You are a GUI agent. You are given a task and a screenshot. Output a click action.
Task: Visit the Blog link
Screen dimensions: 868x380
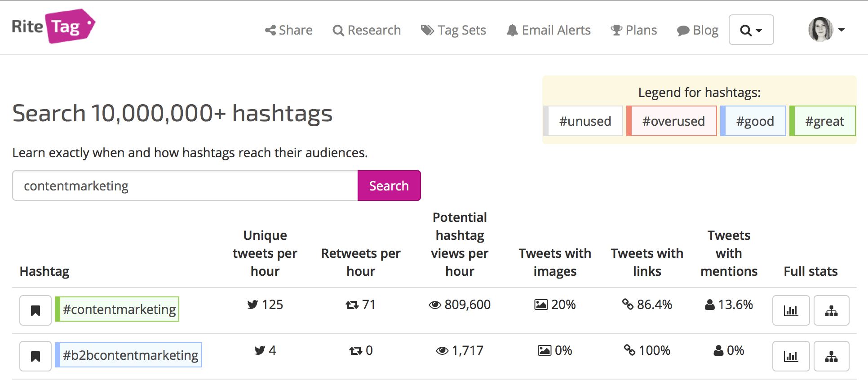tap(698, 30)
